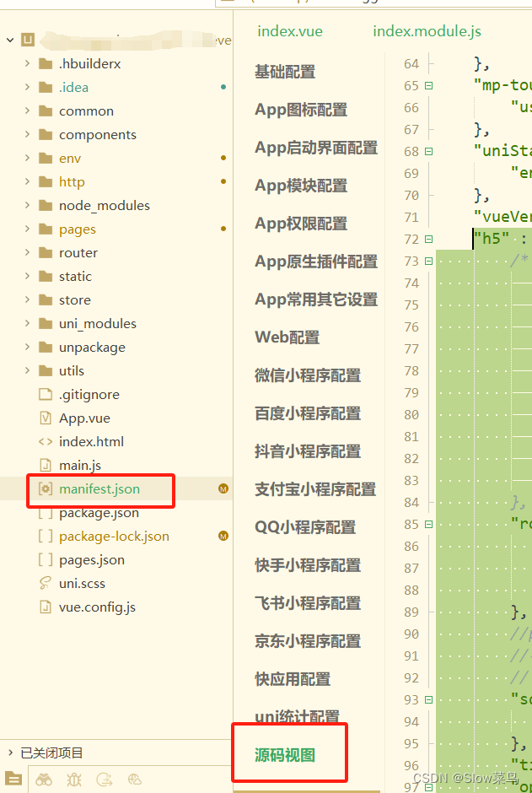Click the vue.config.js file icon
532x793 pixels.
coord(46,607)
